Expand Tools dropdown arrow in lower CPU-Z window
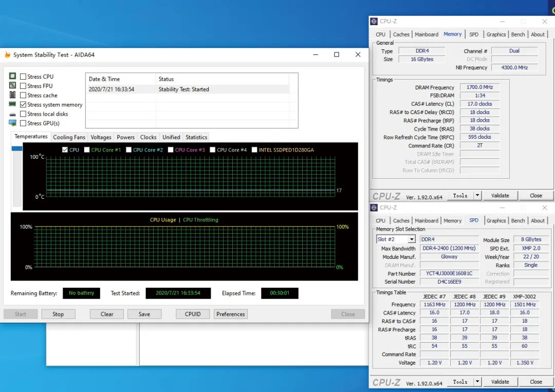Image resolution: width=555 pixels, height=392 pixels. coord(477,382)
